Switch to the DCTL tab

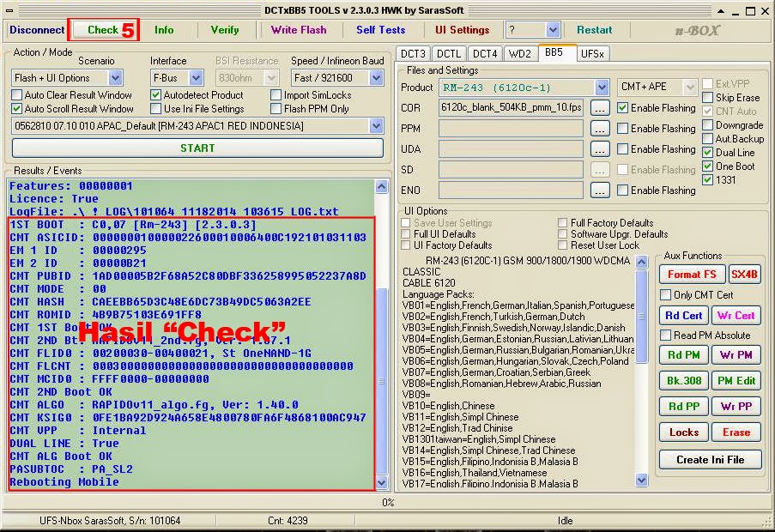click(449, 53)
